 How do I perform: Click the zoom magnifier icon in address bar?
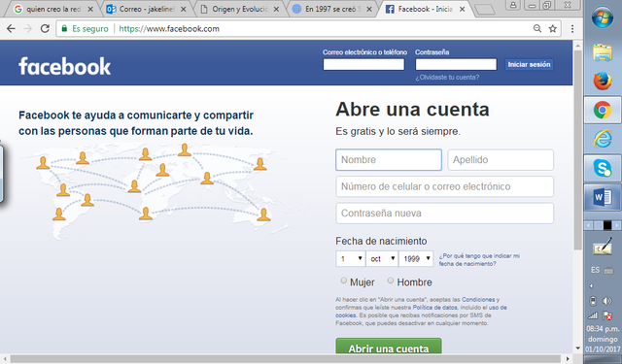[537, 28]
